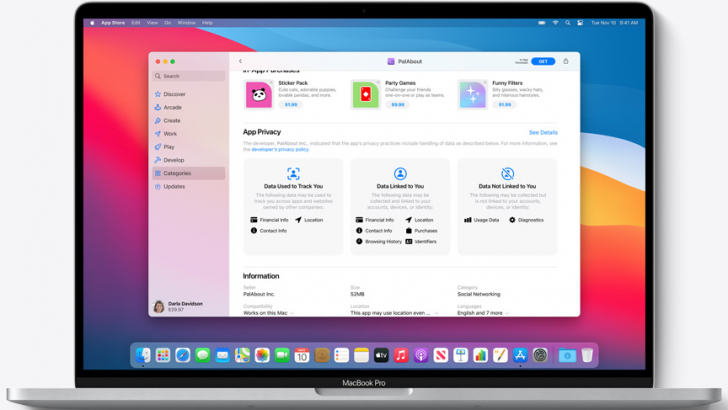The width and height of the screenshot is (728, 410).
Task: Open System Preferences from the Dock
Action: click(x=540, y=355)
